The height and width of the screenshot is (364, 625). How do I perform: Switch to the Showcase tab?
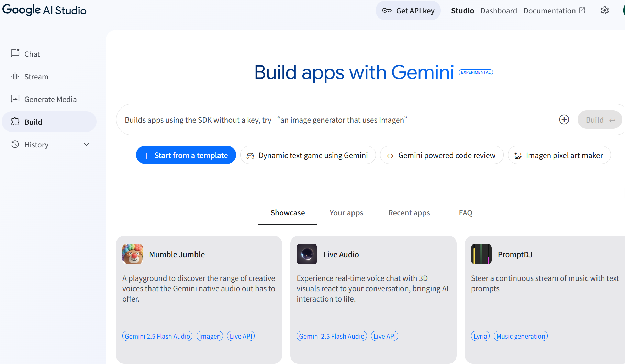click(x=288, y=213)
